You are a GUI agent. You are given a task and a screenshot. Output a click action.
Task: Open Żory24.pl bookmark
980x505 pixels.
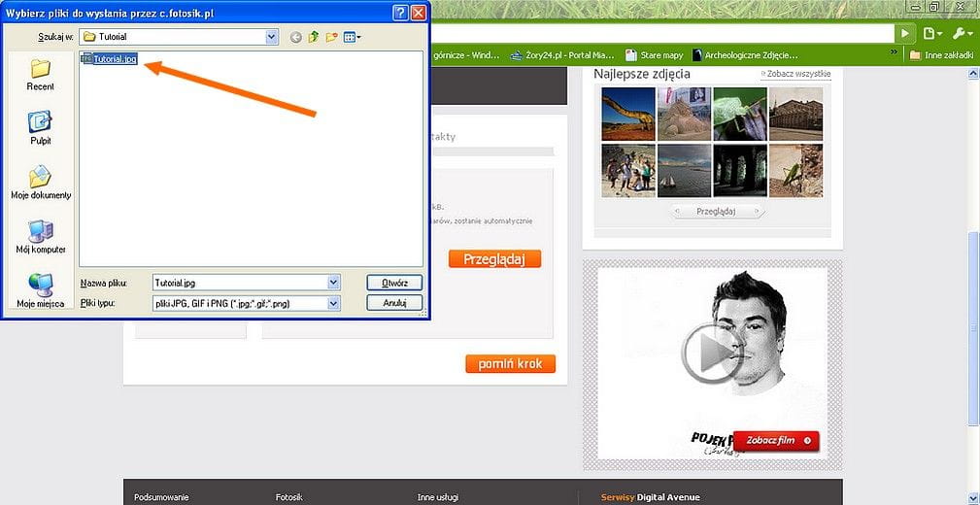click(562, 55)
